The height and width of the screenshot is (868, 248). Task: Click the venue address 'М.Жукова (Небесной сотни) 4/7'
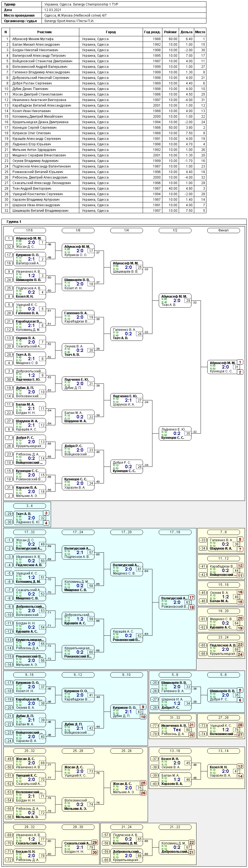tap(82, 16)
